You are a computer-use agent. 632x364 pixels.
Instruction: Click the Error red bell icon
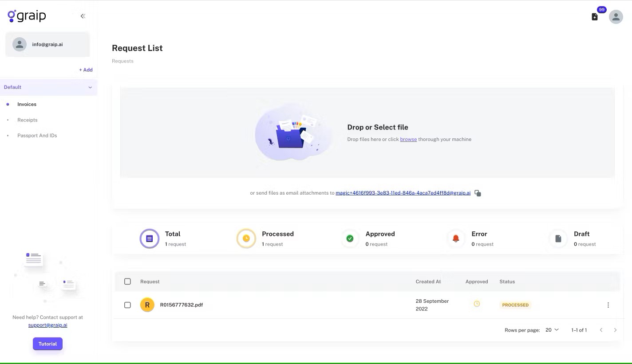pyautogui.click(x=456, y=239)
